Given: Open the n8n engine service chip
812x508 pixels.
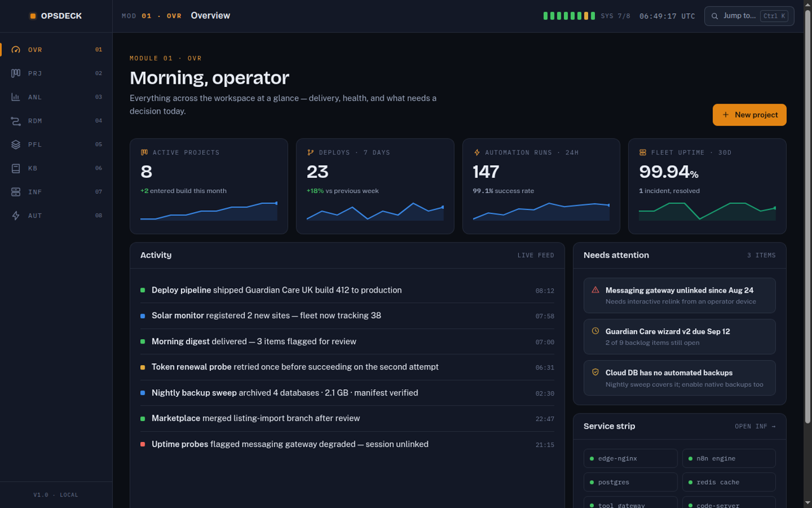Looking at the screenshot, I should pyautogui.click(x=729, y=458).
